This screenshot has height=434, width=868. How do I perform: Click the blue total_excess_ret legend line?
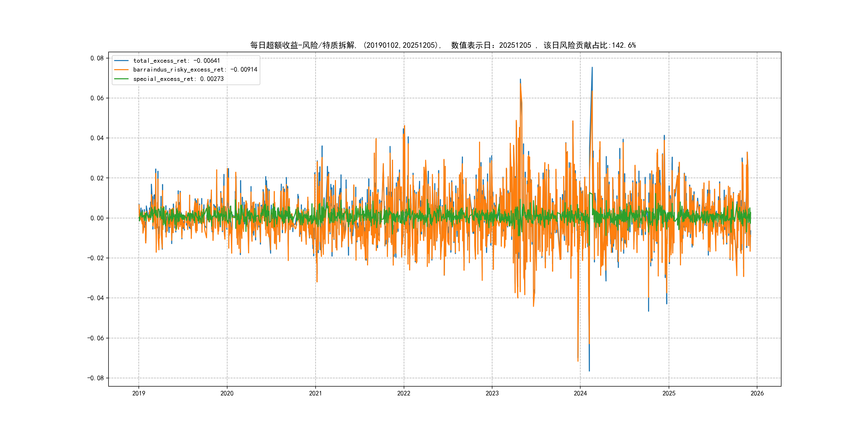pos(121,61)
